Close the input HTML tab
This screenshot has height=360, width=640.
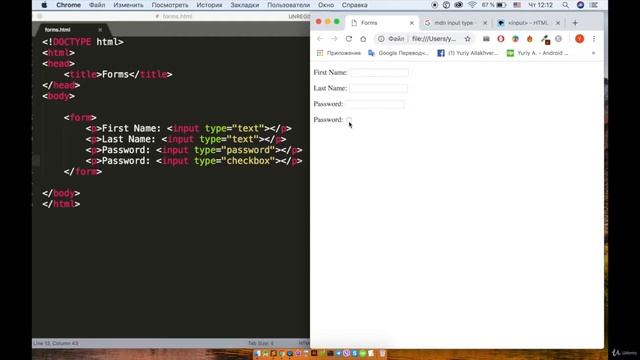point(558,23)
